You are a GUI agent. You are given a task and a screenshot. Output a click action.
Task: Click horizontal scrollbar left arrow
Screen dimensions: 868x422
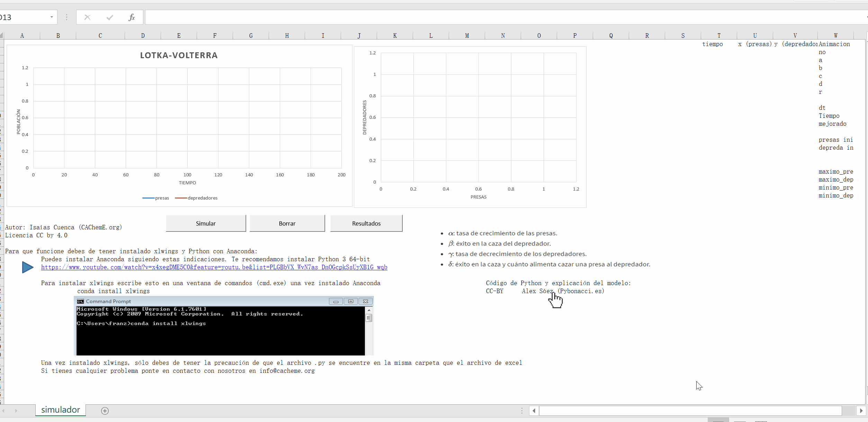(534, 411)
